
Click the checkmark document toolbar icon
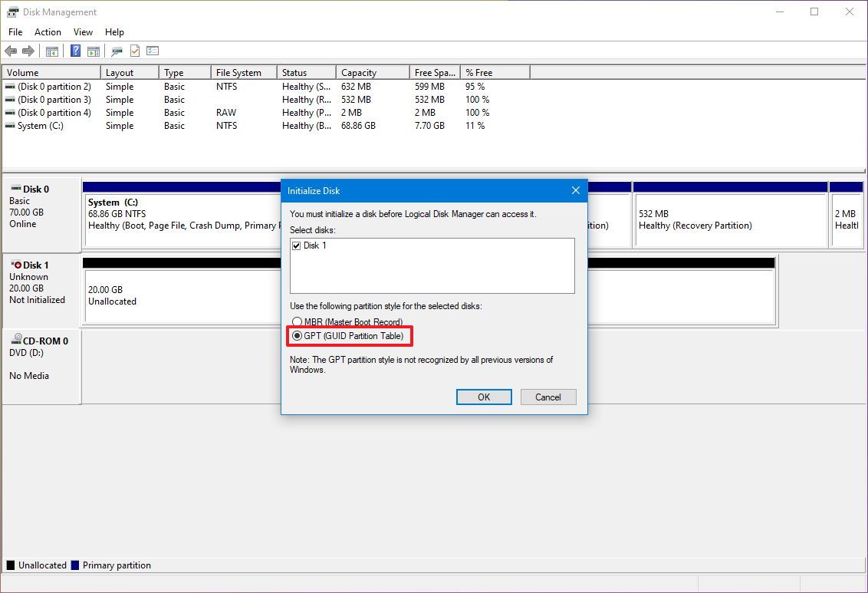133,51
